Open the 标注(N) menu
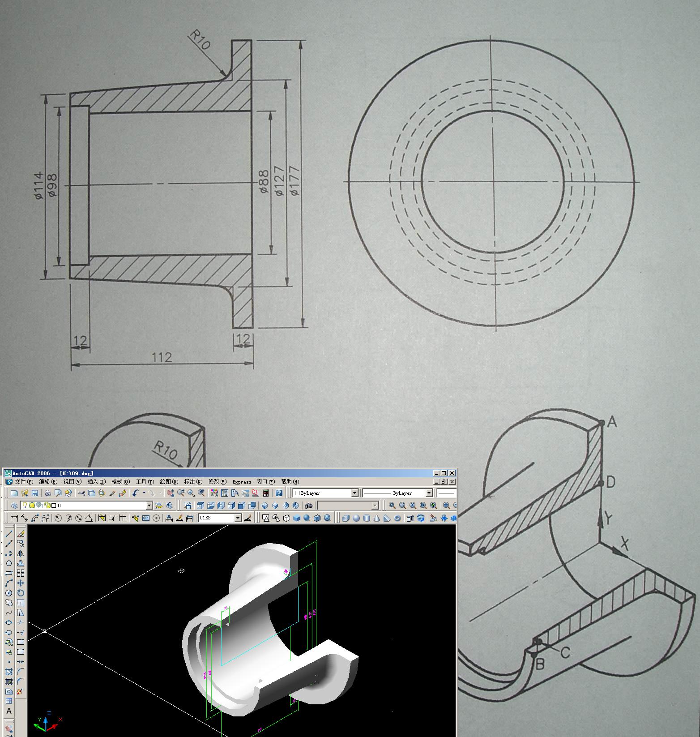The image size is (700, 737). tap(193, 482)
